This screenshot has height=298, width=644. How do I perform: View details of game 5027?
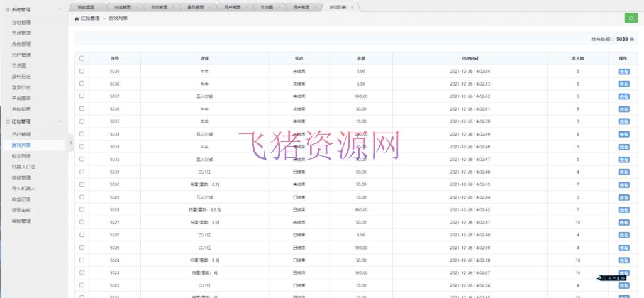click(x=623, y=223)
